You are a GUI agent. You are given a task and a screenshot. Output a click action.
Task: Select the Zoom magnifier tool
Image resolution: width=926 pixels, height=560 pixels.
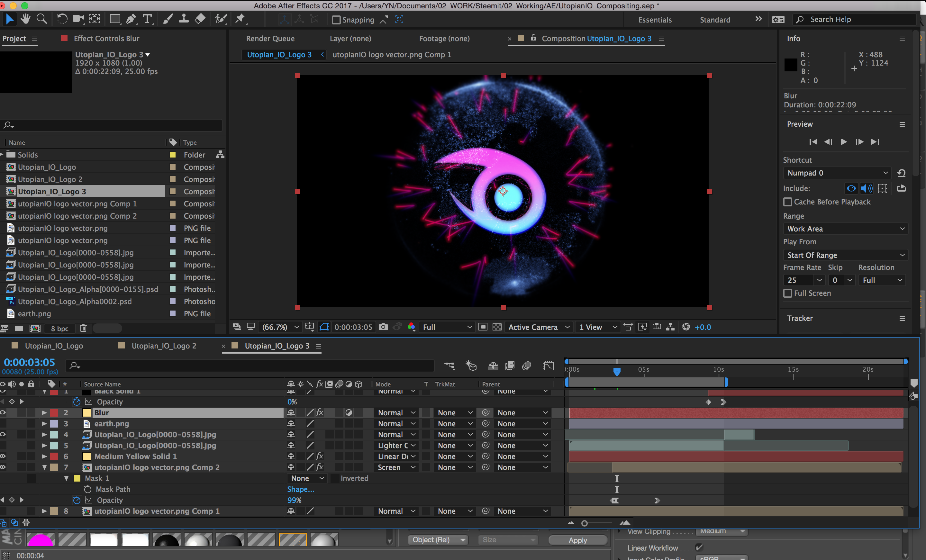pyautogui.click(x=42, y=19)
